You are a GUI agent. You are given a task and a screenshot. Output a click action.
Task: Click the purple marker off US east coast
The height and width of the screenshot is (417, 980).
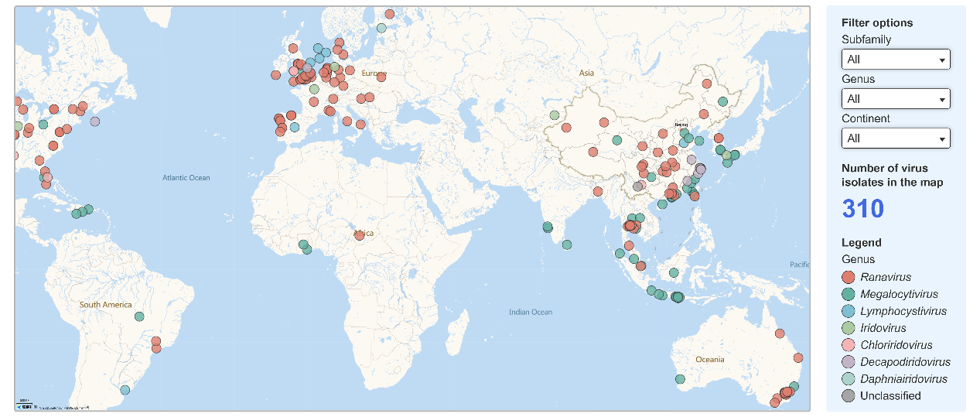(x=95, y=121)
